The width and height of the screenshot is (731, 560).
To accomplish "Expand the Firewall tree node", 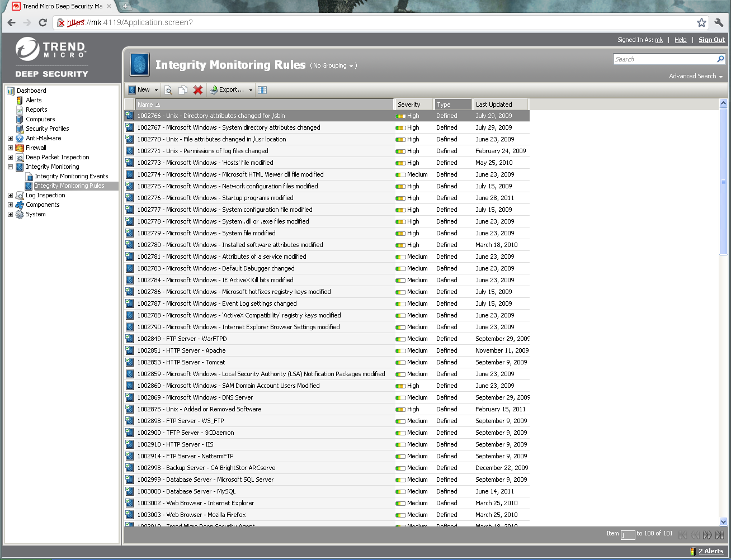I will tap(10, 148).
